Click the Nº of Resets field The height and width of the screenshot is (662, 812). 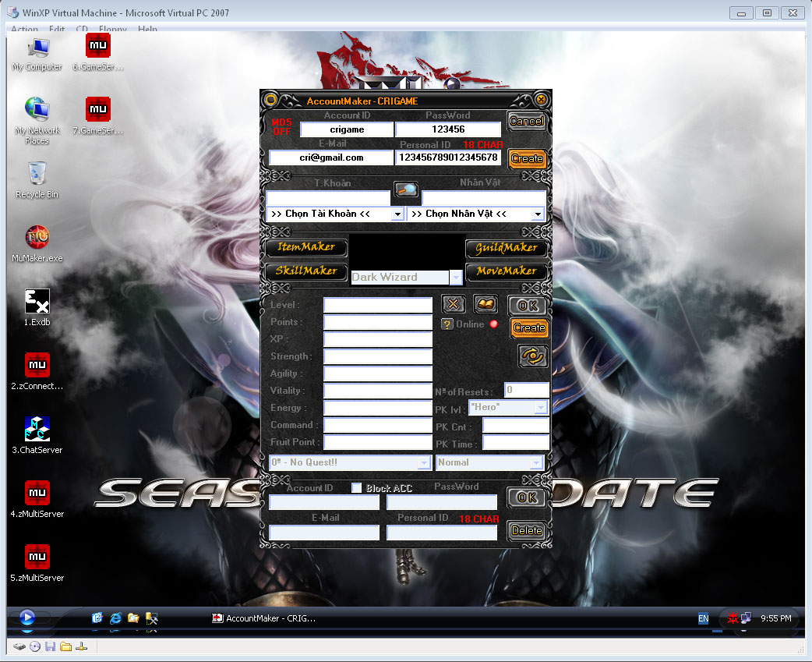pyautogui.click(x=527, y=390)
